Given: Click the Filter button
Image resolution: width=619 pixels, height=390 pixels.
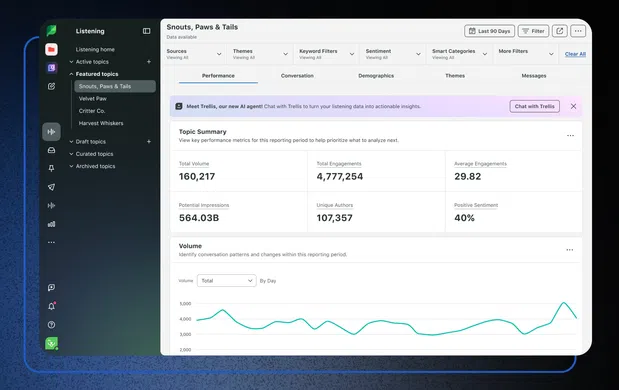Looking at the screenshot, I should [533, 31].
